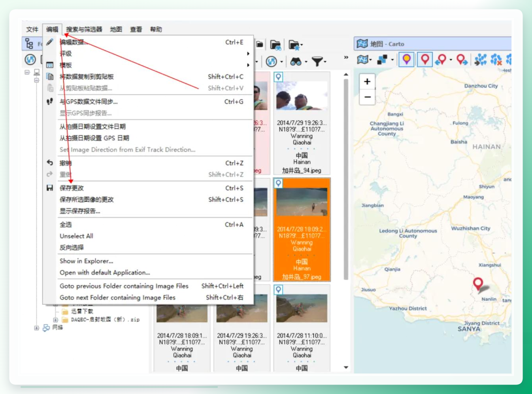Click the thumbnail list scrollbar thumb
This screenshot has height=394, width=532.
pos(346,179)
